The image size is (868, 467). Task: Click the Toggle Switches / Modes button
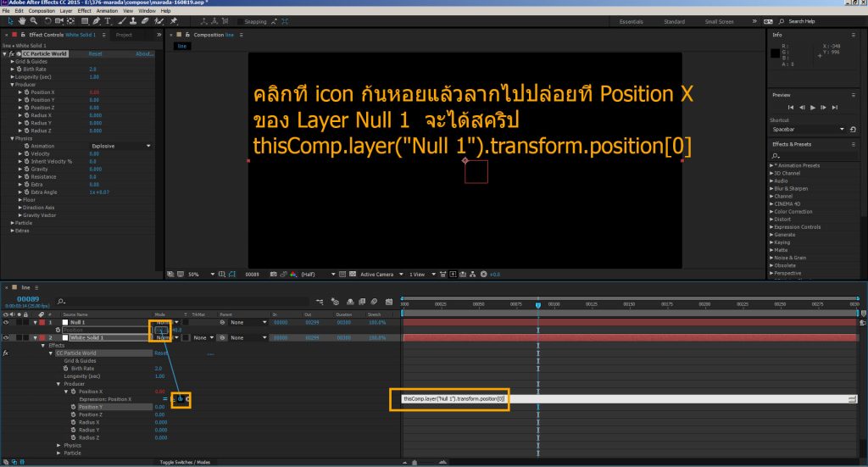click(x=185, y=462)
